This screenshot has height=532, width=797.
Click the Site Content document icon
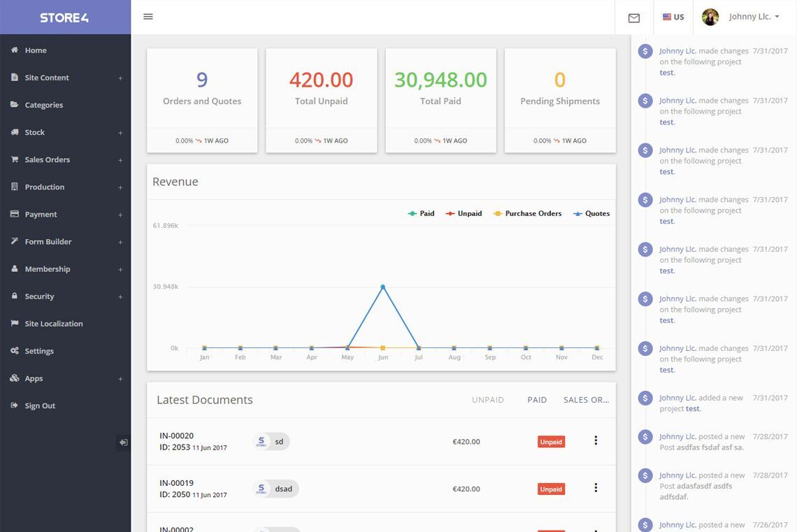14,77
